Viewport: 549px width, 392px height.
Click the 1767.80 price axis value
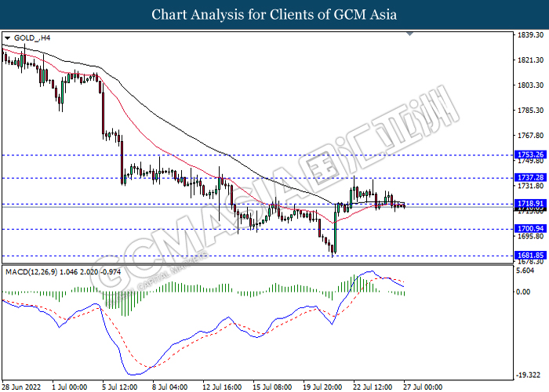(x=530, y=136)
